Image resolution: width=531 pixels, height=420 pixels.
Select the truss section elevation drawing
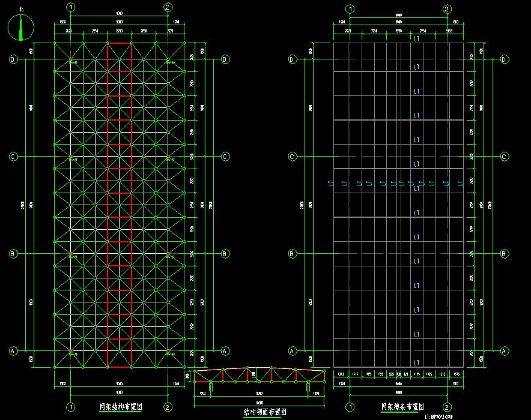259,376
